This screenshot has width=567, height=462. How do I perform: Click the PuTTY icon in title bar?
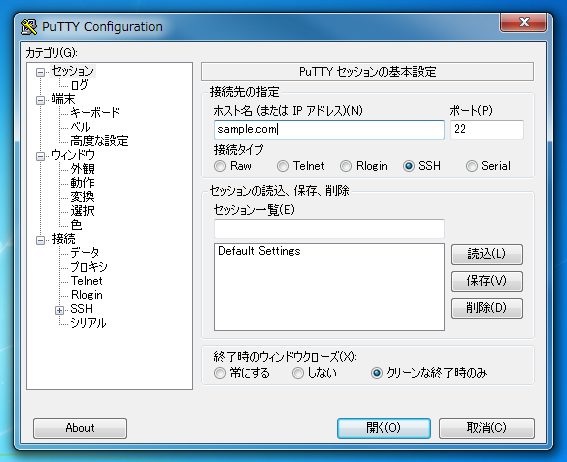tap(29, 27)
